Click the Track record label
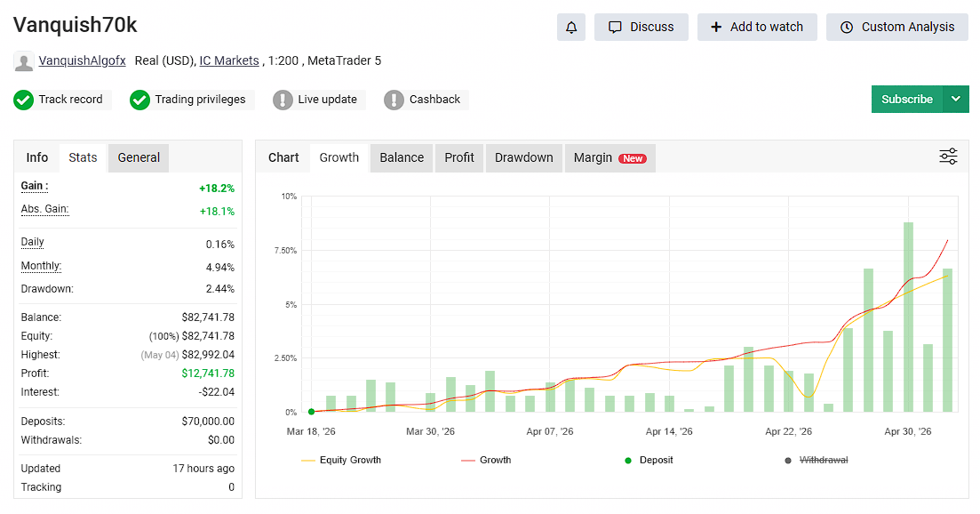 pyautogui.click(x=70, y=100)
